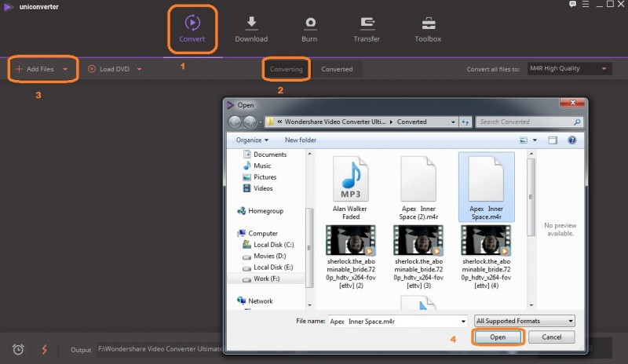Click the file list scroll down arrow

[531, 305]
